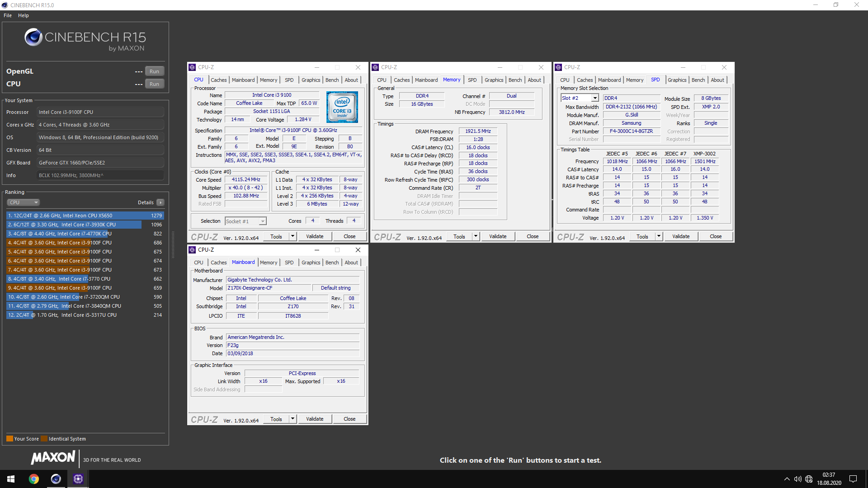This screenshot has width=868, height=488.
Task: Switch to Caches tab in CPU window
Action: tap(219, 80)
